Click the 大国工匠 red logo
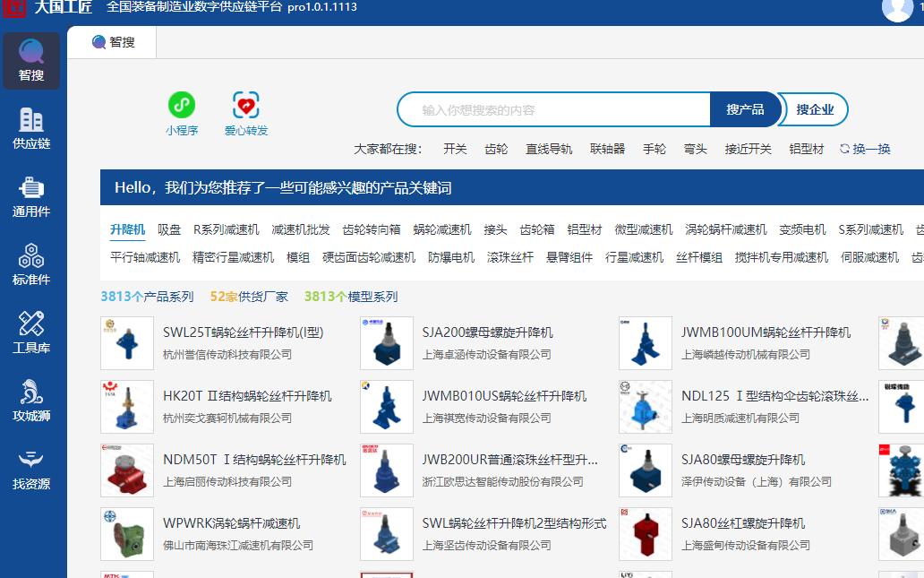Image resolution: width=924 pixels, height=578 pixels. tap(14, 7)
